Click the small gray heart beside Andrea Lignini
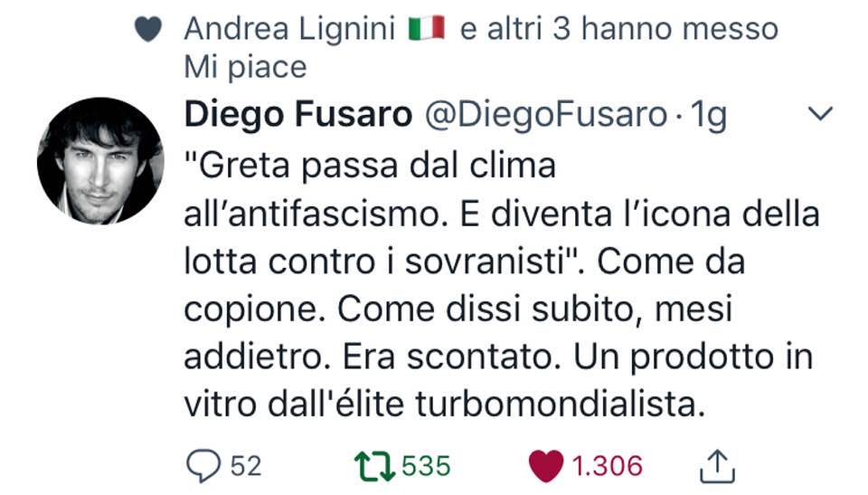Viewport: 868px width, 495px height. click(148, 29)
